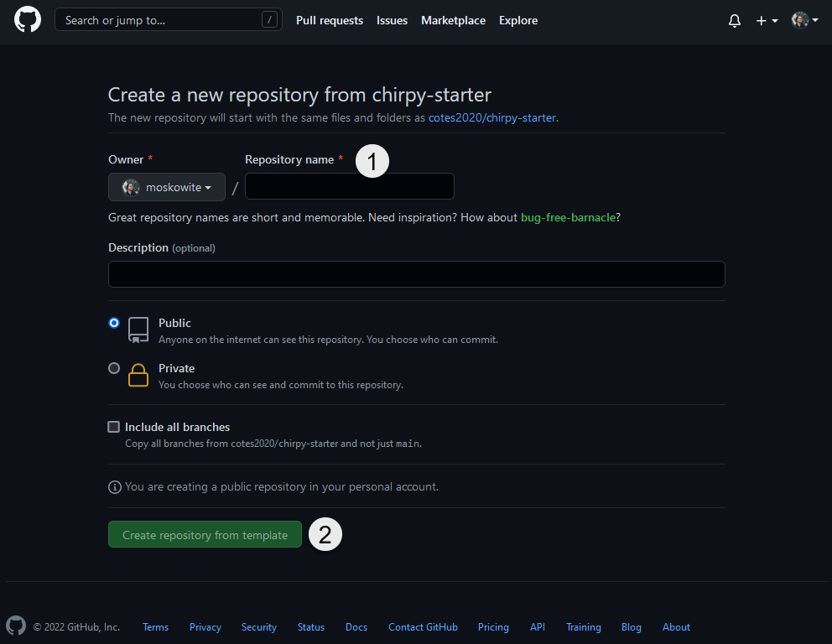The height and width of the screenshot is (644, 832).
Task: Select the Public visibility radio button
Action: pyautogui.click(x=114, y=323)
